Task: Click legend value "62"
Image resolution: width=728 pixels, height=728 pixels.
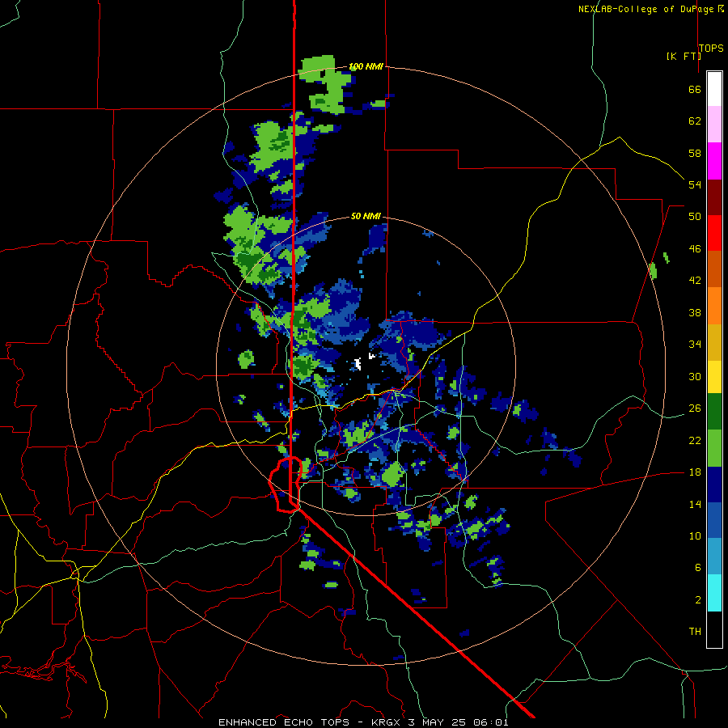Action: pos(695,121)
